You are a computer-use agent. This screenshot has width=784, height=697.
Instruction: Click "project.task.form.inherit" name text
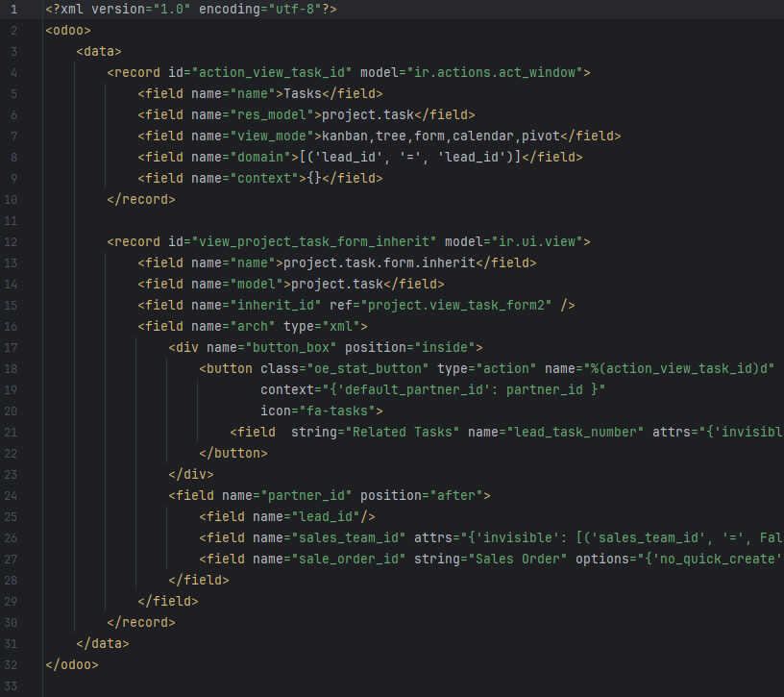pyautogui.click(x=380, y=262)
